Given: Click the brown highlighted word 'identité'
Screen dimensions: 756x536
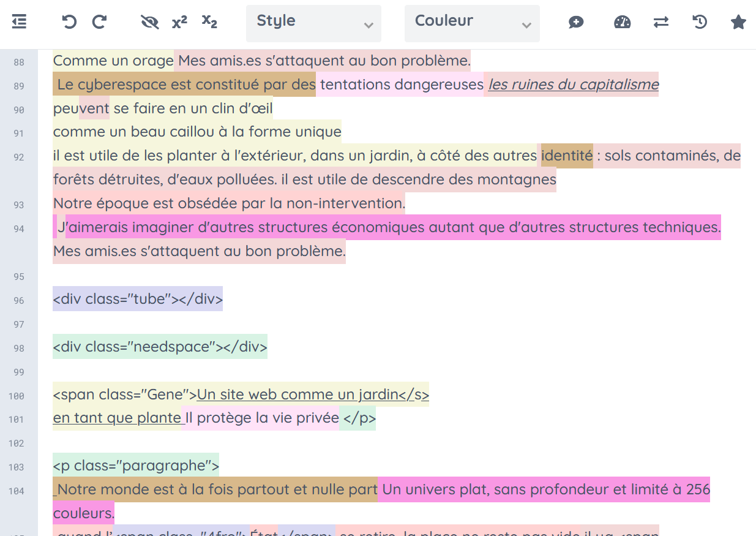Looking at the screenshot, I should coord(566,156).
